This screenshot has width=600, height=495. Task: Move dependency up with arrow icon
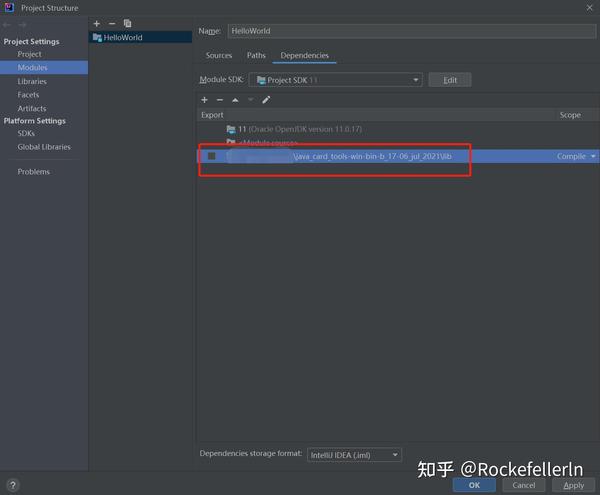pos(235,100)
